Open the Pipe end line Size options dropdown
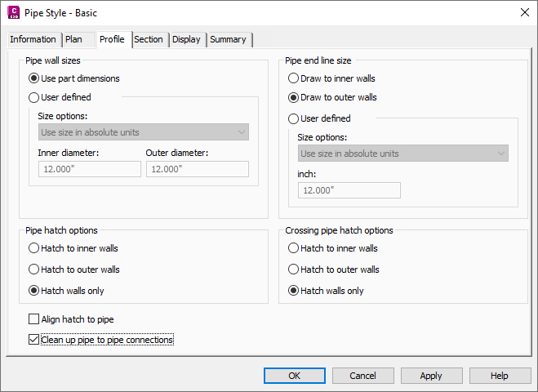 (402, 154)
